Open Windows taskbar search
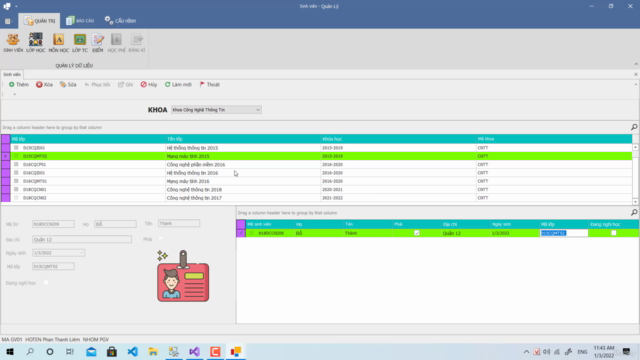This screenshot has width=640, height=360. (x=30, y=351)
